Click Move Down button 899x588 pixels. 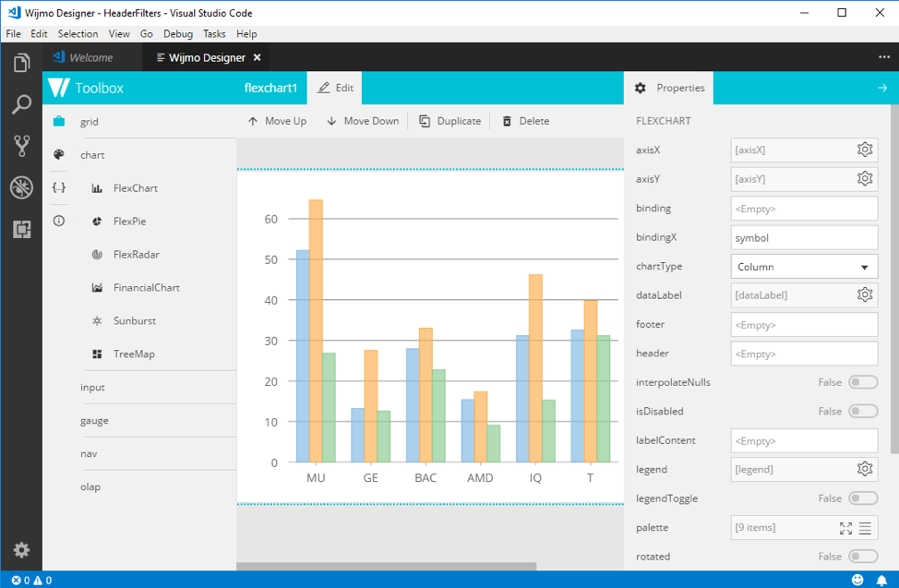[363, 121]
